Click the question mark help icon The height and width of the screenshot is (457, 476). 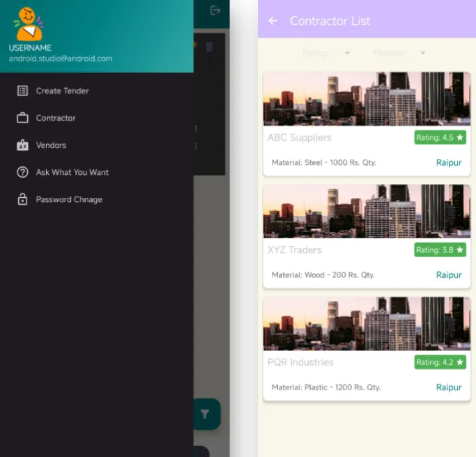click(x=22, y=172)
